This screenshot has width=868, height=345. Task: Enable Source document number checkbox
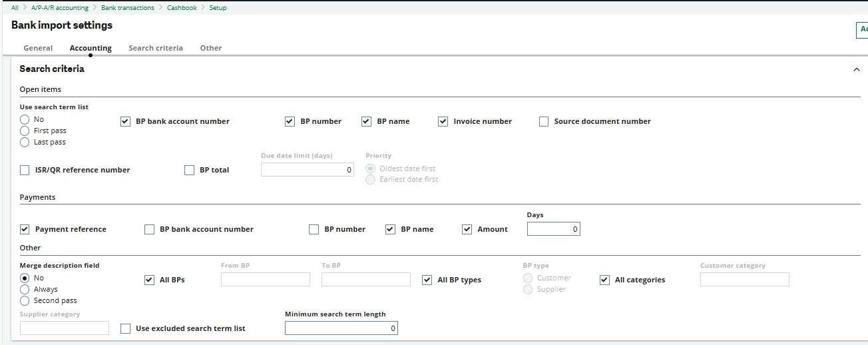(x=544, y=121)
